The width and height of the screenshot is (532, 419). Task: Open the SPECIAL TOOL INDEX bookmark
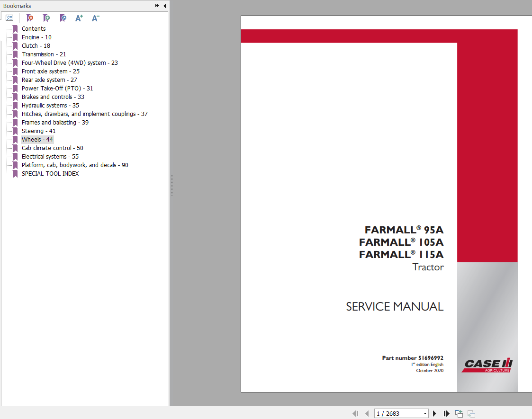tap(50, 174)
